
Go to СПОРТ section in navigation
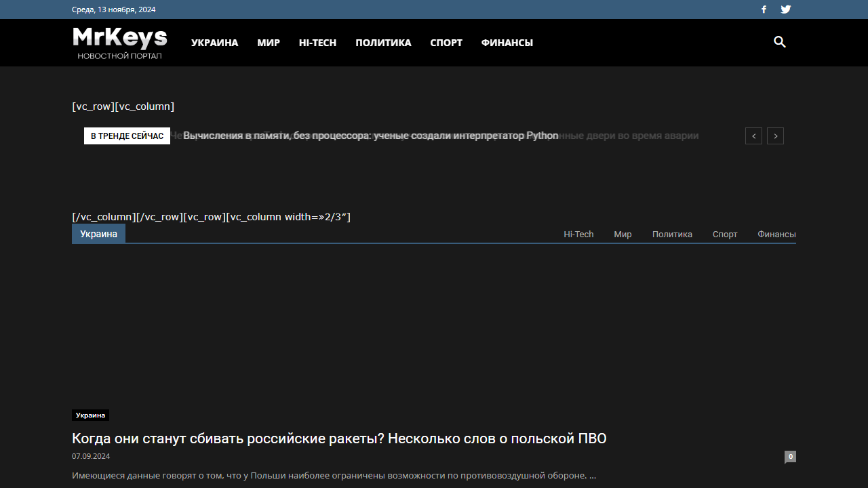tap(446, 43)
